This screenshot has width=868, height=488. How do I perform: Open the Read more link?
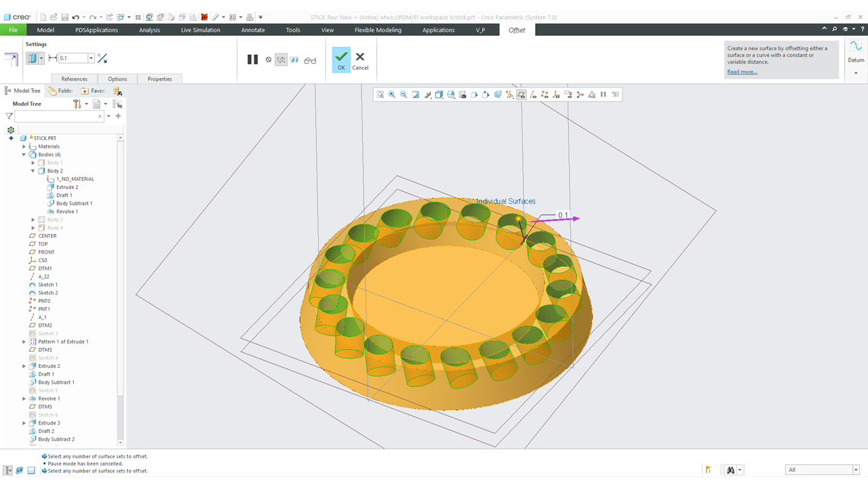click(742, 72)
